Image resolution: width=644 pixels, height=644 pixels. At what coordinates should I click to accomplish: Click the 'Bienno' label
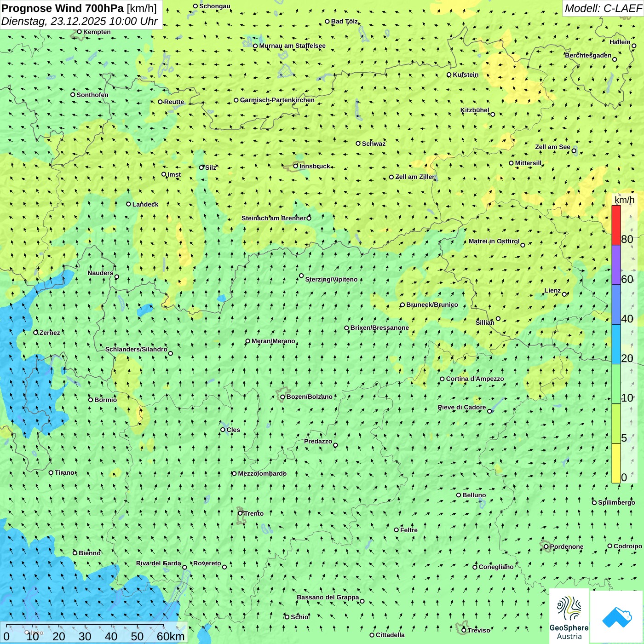(89, 553)
